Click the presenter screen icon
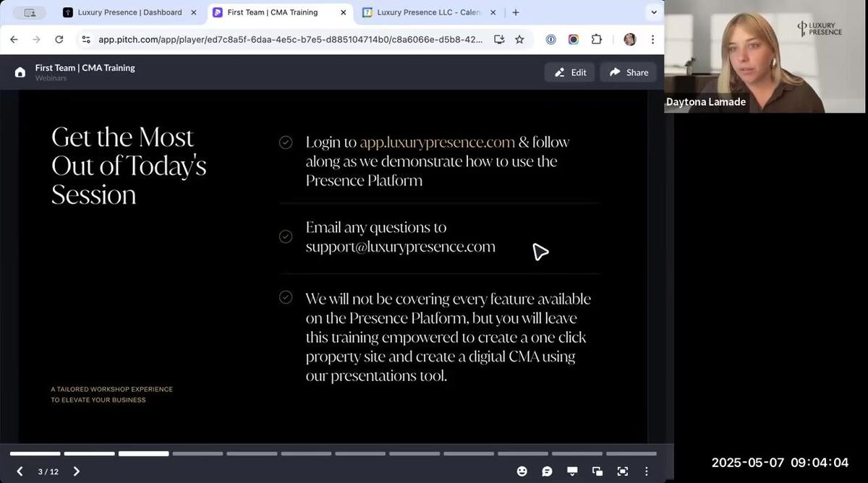The width and height of the screenshot is (868, 483). pyautogui.click(x=572, y=471)
